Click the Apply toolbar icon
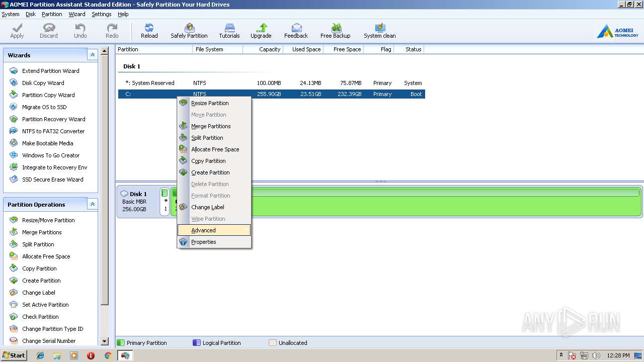Image resolution: width=644 pixels, height=362 pixels. click(17, 31)
